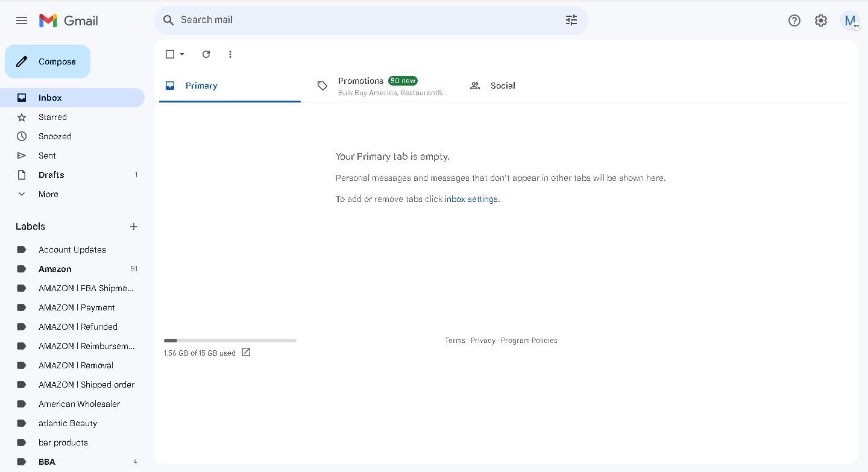Screen dimensions: 868x472
Task: Click the create new label plus icon
Action: click(x=134, y=227)
